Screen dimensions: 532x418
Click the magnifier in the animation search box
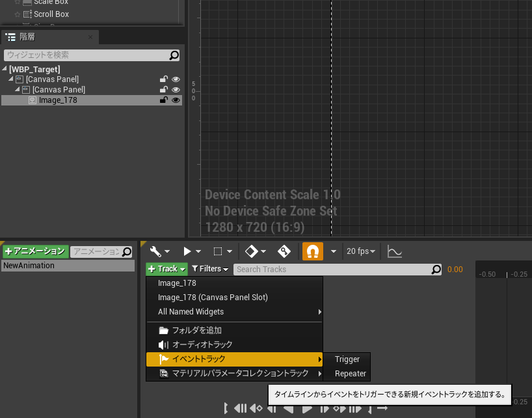tap(127, 252)
